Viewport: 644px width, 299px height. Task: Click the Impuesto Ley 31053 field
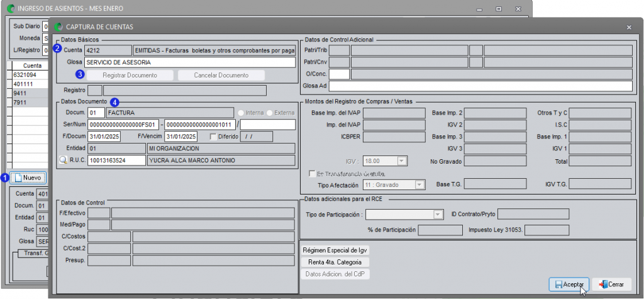pyautogui.click(x=547, y=230)
